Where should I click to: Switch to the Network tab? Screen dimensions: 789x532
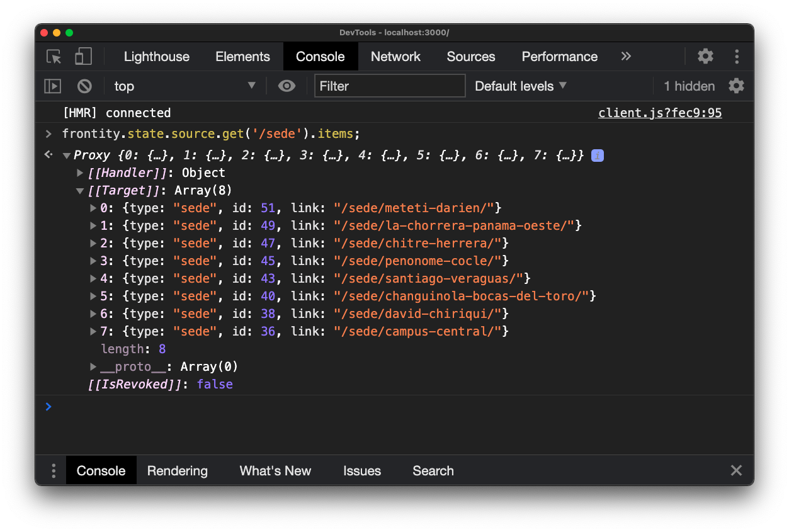coord(395,57)
